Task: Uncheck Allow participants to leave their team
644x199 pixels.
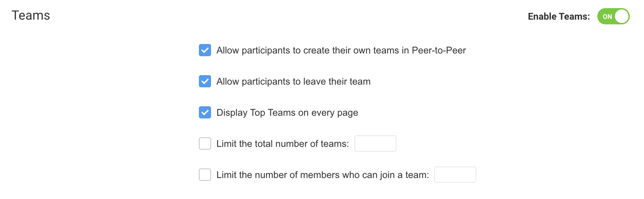Action: pos(205,81)
